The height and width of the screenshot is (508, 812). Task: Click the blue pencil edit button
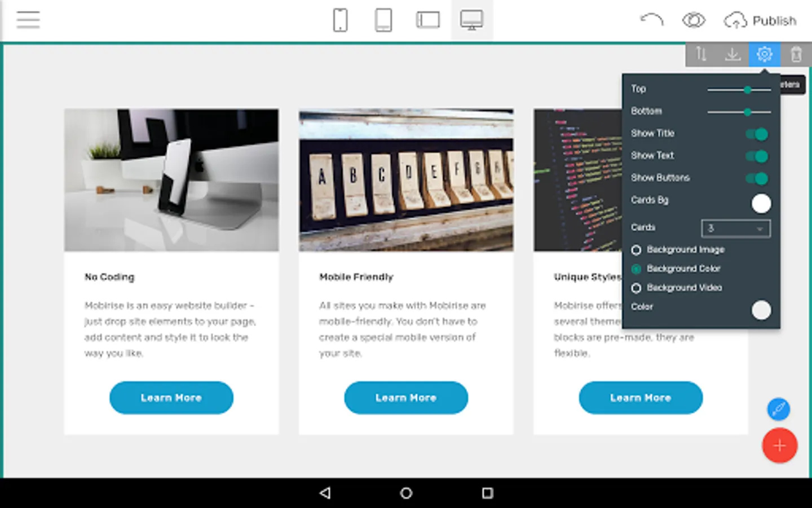pos(779,409)
